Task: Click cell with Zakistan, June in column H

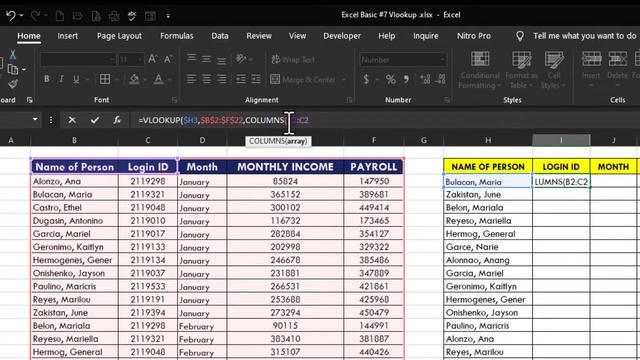Action: [488, 195]
